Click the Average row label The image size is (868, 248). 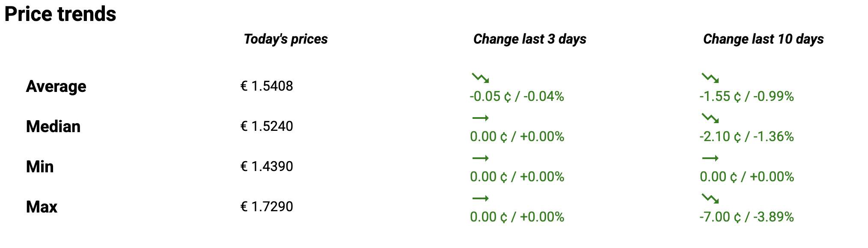click(56, 86)
